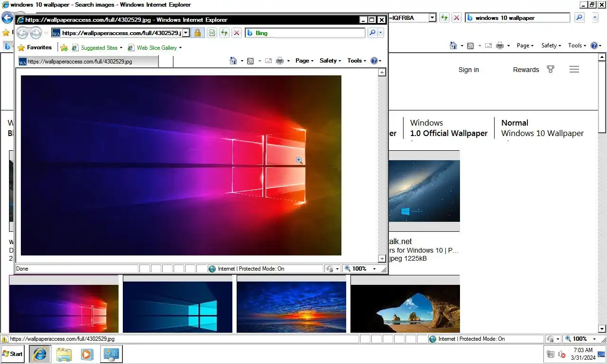Open the Safety menu in the background window
607x364 pixels.
tap(551, 45)
